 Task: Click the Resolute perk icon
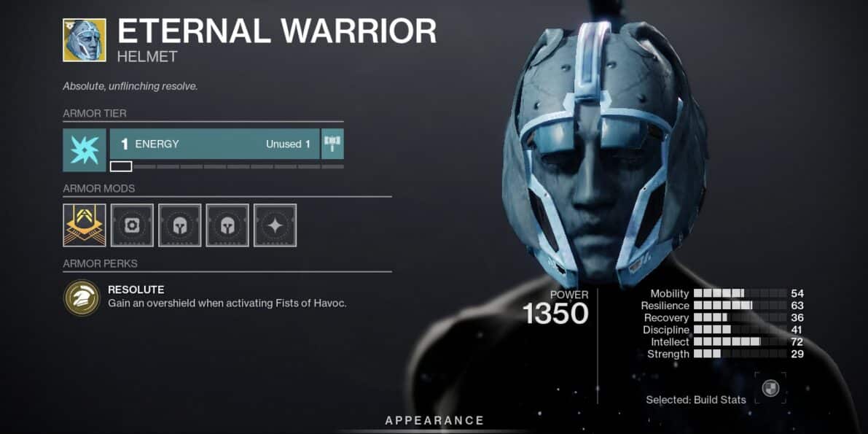[x=82, y=298]
